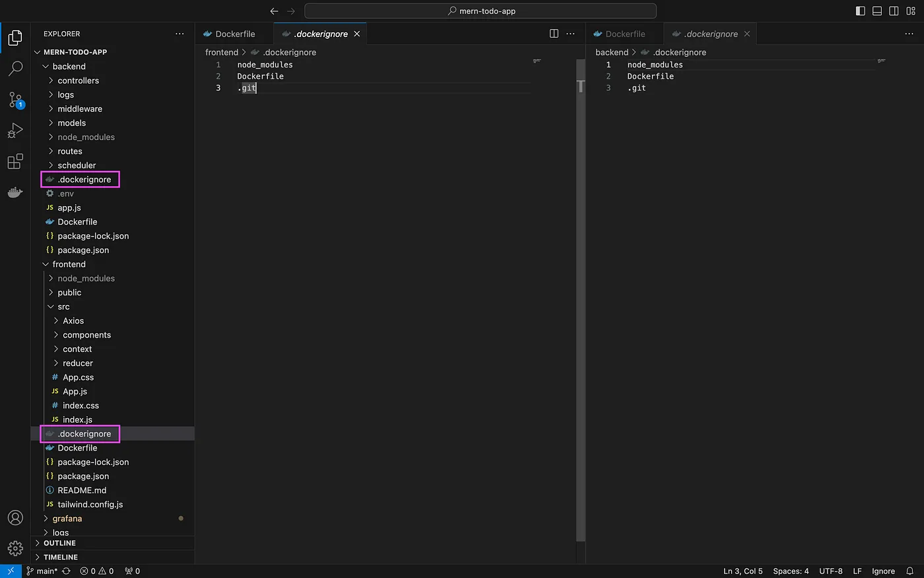Open the Explorer view in activity bar
The image size is (924, 578).
[15, 38]
